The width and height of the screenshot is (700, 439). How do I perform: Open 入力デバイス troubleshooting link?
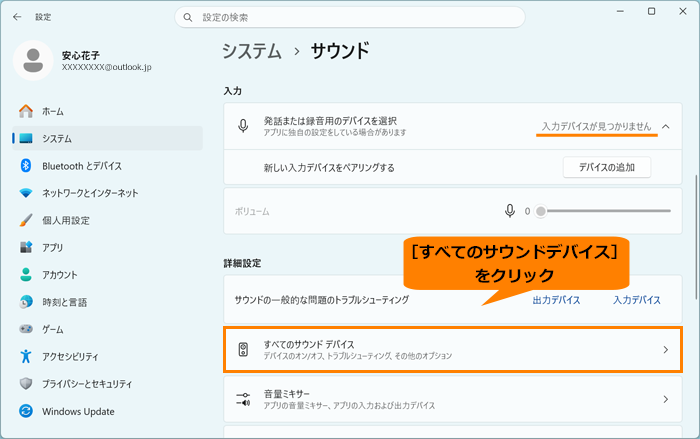click(637, 300)
